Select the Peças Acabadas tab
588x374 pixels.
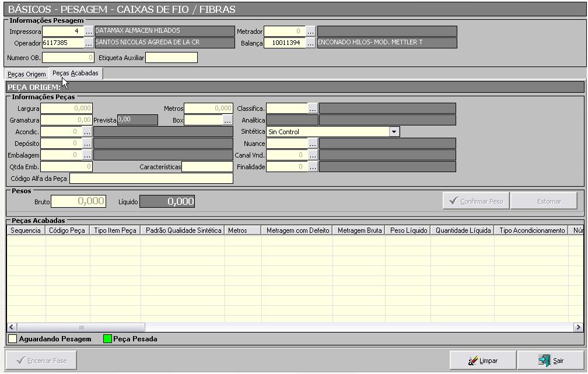pos(75,73)
